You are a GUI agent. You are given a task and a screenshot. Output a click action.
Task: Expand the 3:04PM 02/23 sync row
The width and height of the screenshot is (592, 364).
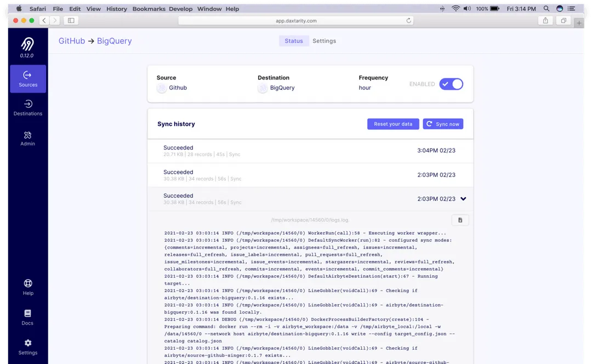coord(310,151)
